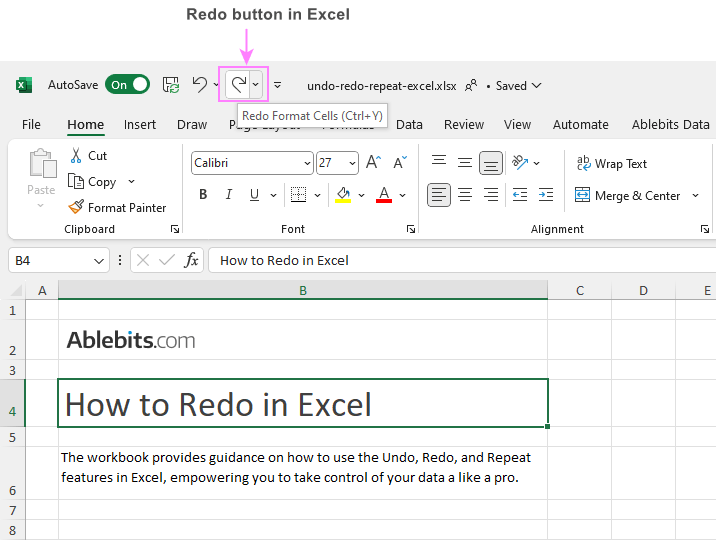Expand the font size 27 dropdown
The image size is (716, 540).
pos(351,162)
